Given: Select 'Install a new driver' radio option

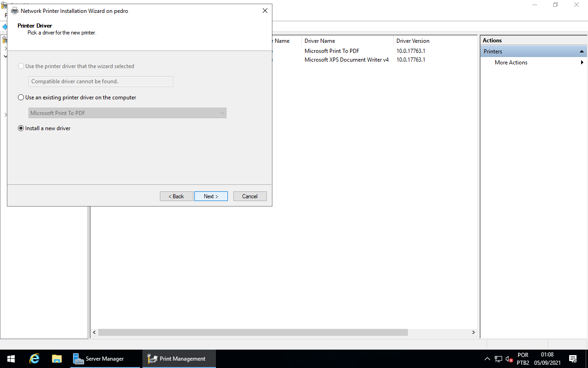Looking at the screenshot, I should tap(21, 128).
